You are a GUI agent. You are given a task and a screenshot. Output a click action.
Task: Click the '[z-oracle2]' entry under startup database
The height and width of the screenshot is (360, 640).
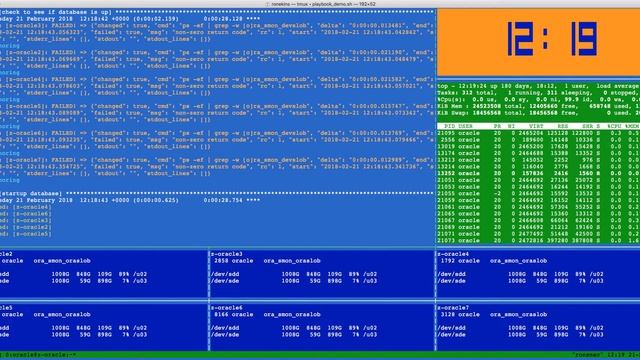coord(32,227)
